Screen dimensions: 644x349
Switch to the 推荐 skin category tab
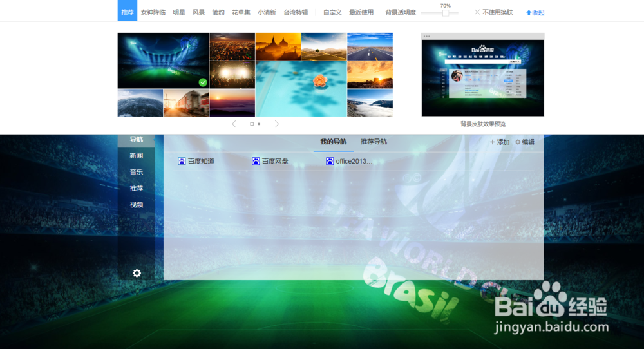[x=128, y=11]
